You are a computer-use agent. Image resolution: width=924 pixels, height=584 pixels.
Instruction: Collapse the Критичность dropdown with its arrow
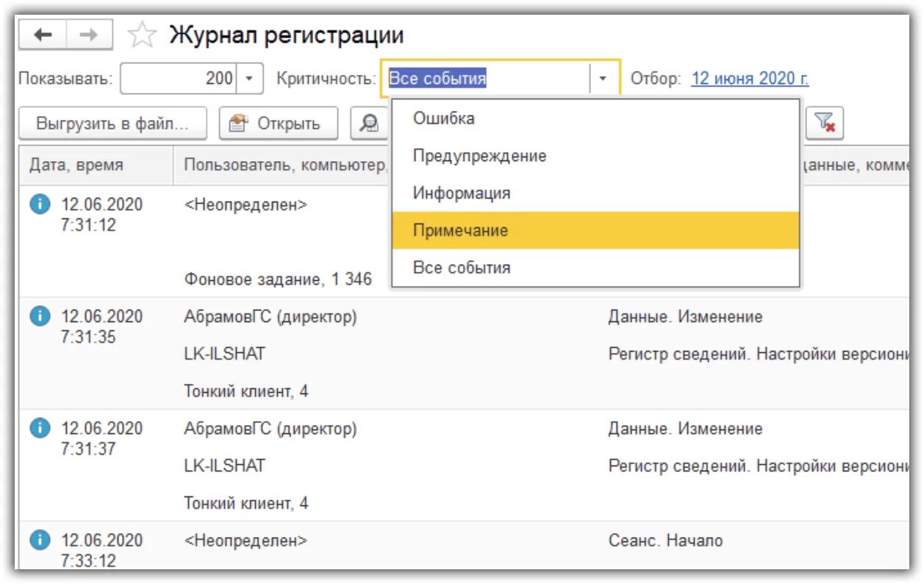pos(603,78)
